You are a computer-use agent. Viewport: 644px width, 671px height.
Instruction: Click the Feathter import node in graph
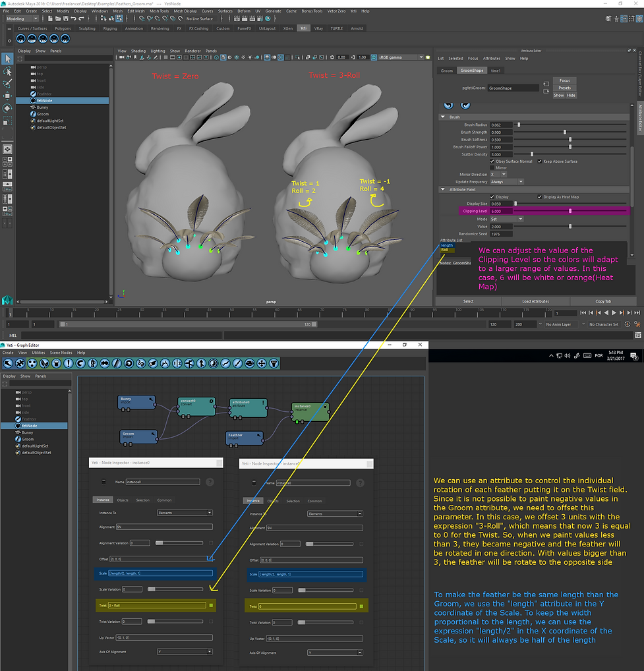(x=244, y=438)
